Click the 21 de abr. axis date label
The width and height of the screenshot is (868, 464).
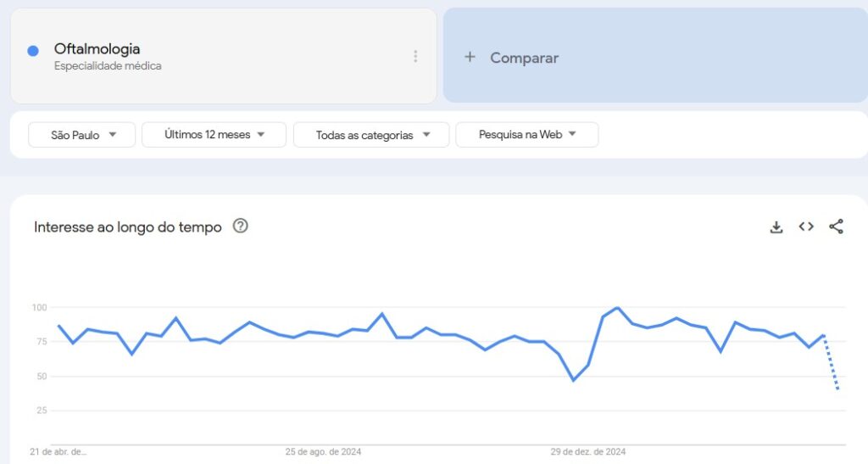coord(58,452)
